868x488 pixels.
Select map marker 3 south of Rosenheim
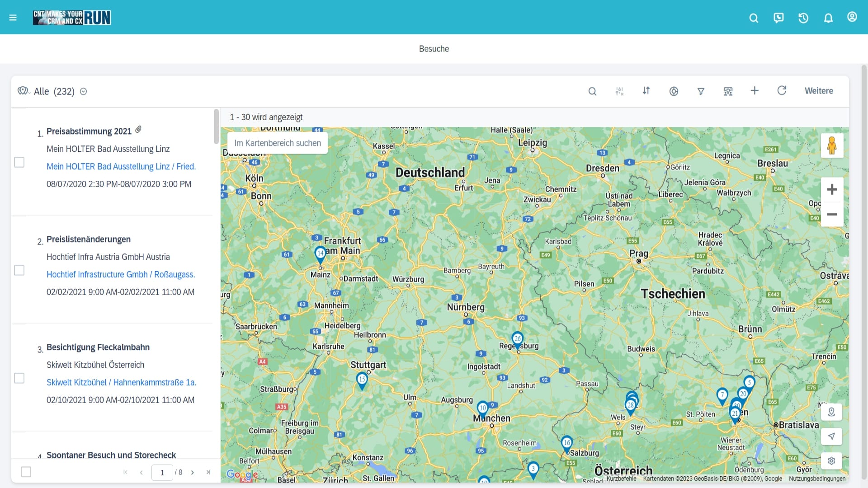[533, 470]
